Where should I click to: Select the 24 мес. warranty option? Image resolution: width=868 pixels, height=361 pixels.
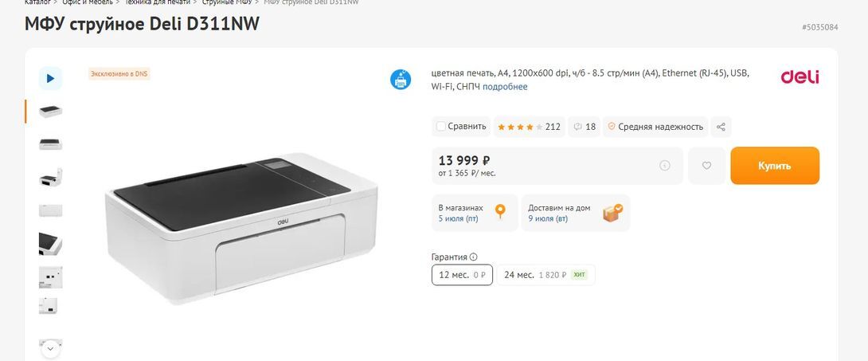coord(545,275)
